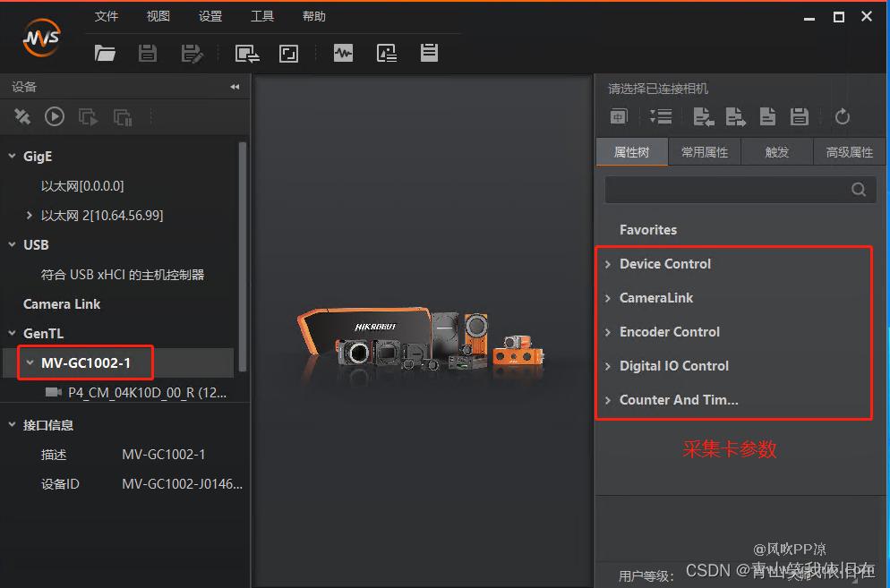Expand 以太网 2[10.64.56.99] node
Image resolution: width=890 pixels, height=588 pixels.
[30, 216]
